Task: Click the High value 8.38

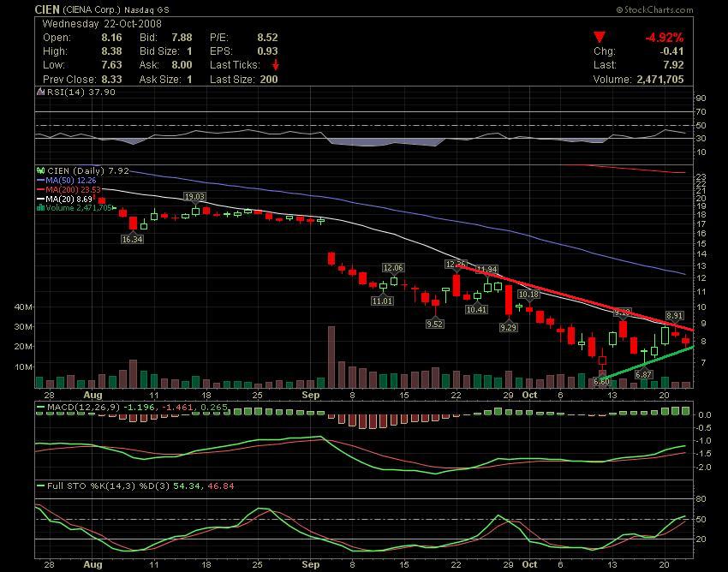Action: pyautogui.click(x=111, y=51)
